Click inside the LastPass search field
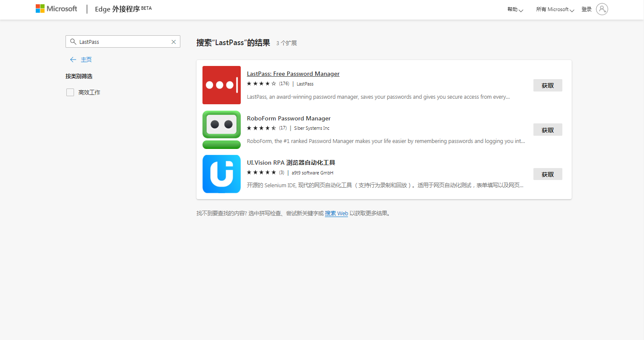This screenshot has height=340, width=644. (123, 42)
